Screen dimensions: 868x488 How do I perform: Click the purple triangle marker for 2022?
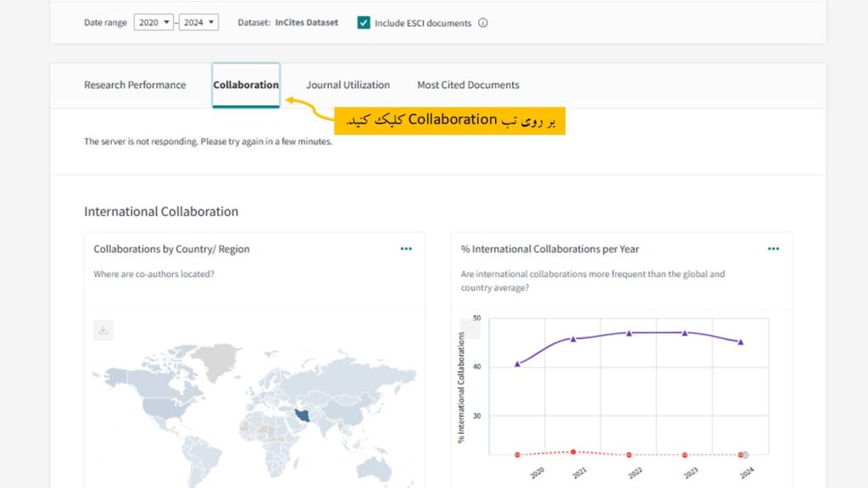(x=629, y=333)
